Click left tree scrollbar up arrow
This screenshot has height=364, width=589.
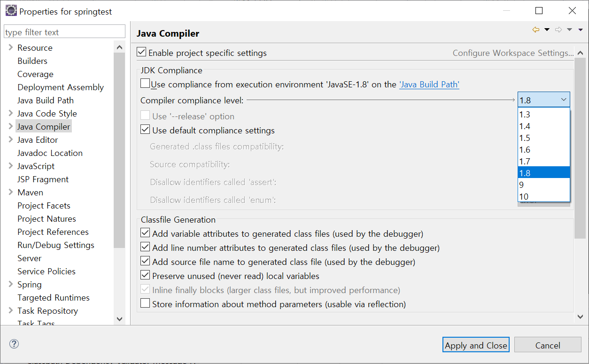(119, 47)
